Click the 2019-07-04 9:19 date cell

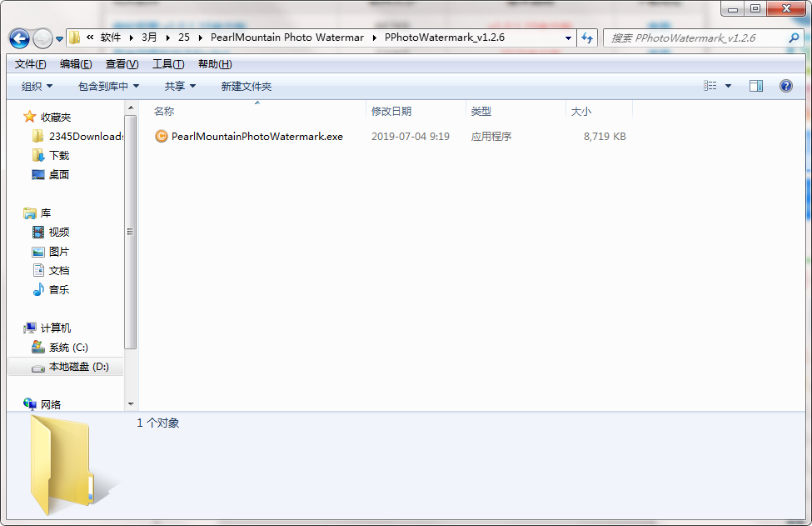click(410, 137)
